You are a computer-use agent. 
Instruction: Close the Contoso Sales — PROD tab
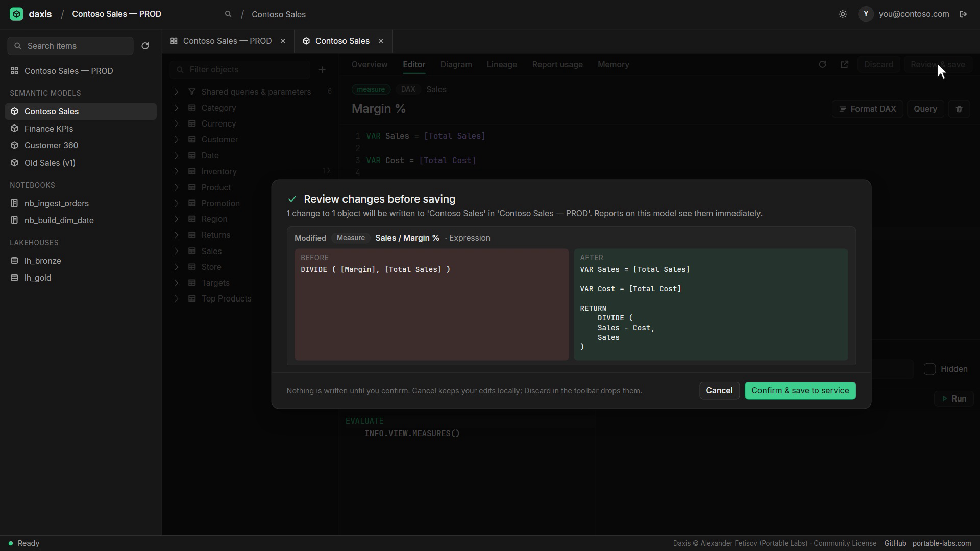(x=283, y=41)
